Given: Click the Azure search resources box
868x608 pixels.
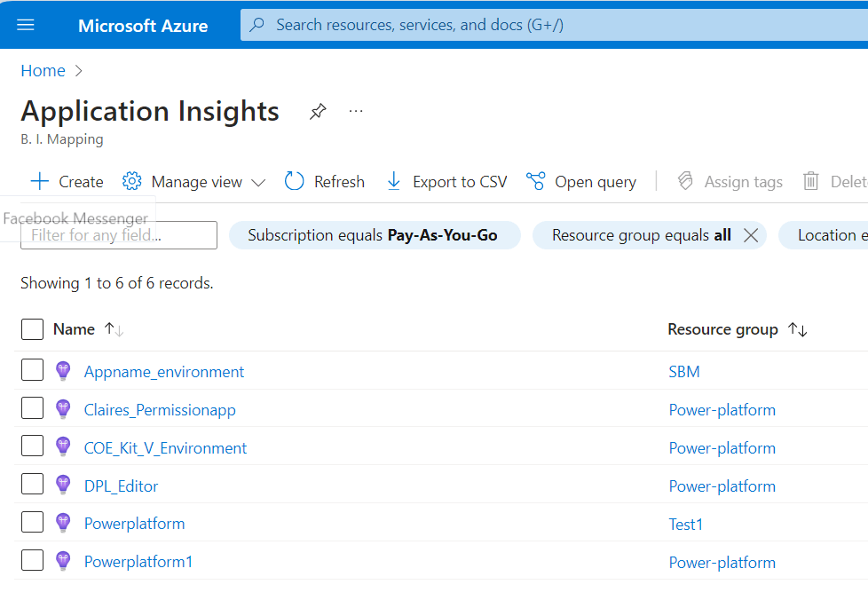Looking at the screenshot, I should coord(550,25).
